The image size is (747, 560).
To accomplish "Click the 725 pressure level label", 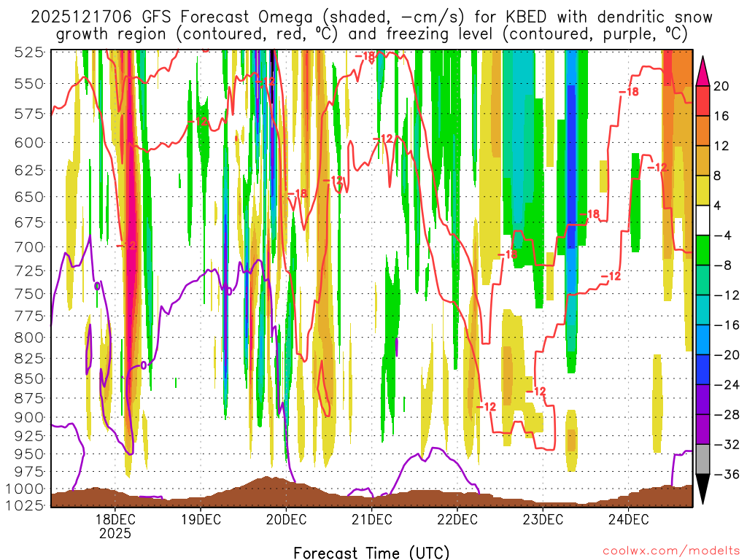I will 29,271.
